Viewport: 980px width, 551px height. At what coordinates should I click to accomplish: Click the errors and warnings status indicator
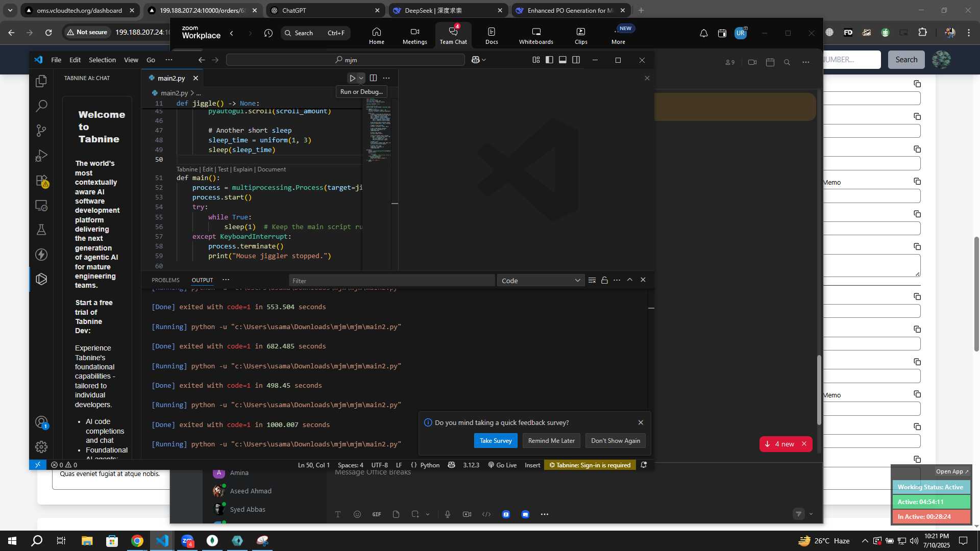click(64, 465)
